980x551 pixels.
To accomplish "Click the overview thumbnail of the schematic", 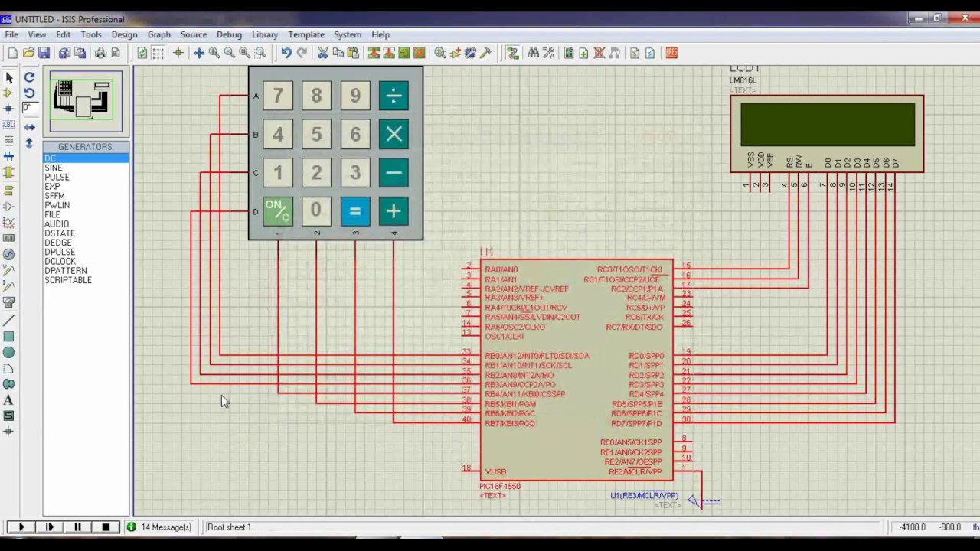I will (84, 101).
